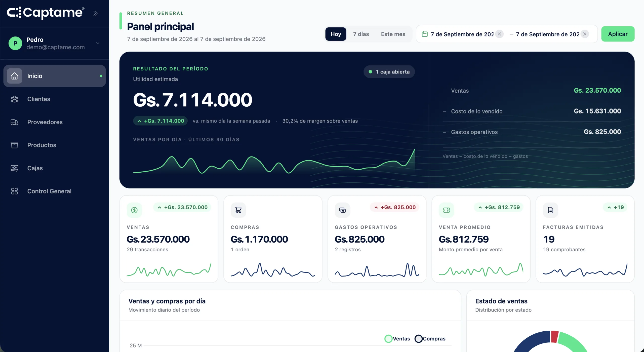Click the Costo de lo vendido amount

tap(597, 111)
